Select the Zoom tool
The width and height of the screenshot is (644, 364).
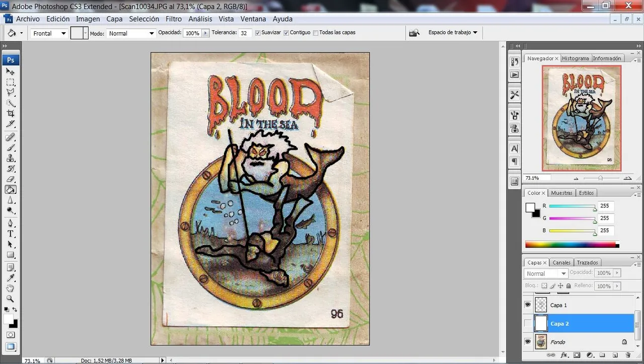click(x=11, y=299)
